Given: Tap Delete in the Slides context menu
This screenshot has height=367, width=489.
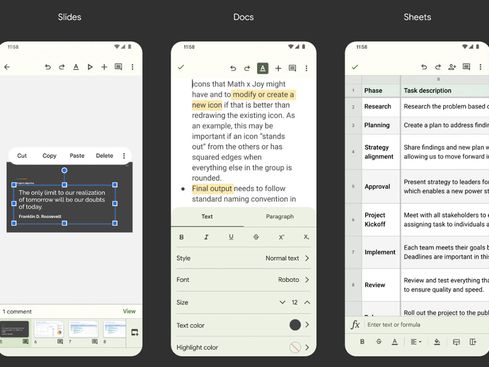Looking at the screenshot, I should (104, 156).
